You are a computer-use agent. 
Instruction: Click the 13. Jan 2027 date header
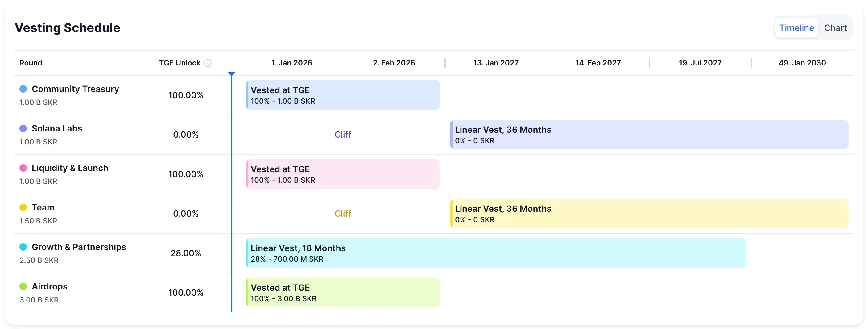[x=496, y=63]
